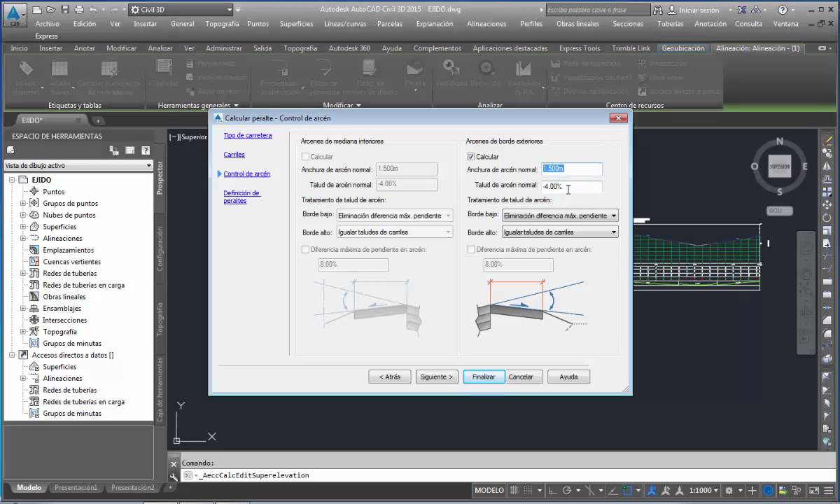This screenshot has width=840, height=504.
Task: Open Borde alto dropdown for mediana interiores
Action: 395,232
